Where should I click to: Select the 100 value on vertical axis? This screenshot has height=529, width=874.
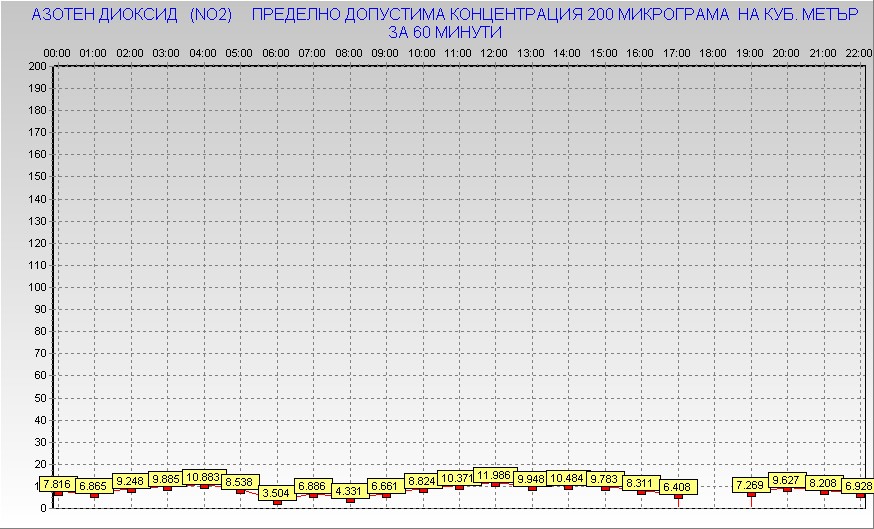pos(37,287)
